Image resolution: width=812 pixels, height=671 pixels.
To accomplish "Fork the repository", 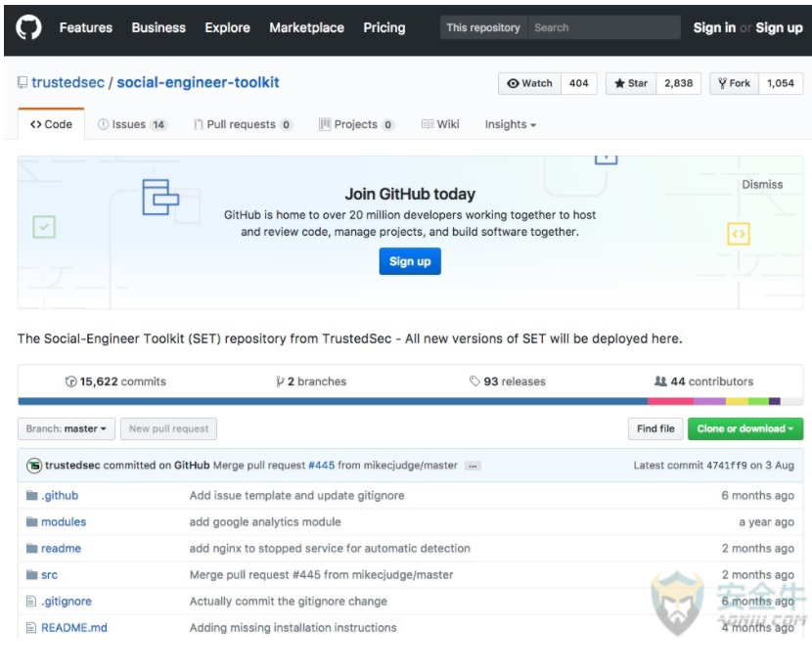I will pos(734,84).
